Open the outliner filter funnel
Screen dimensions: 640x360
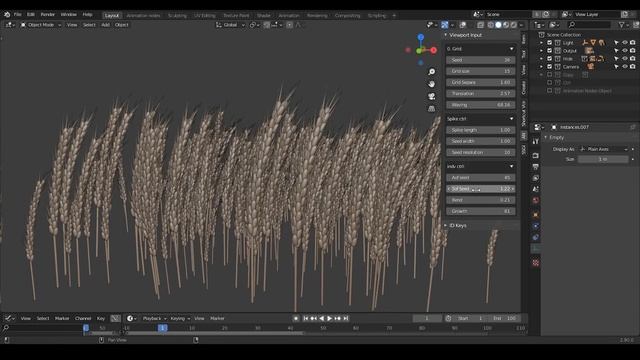click(x=622, y=25)
